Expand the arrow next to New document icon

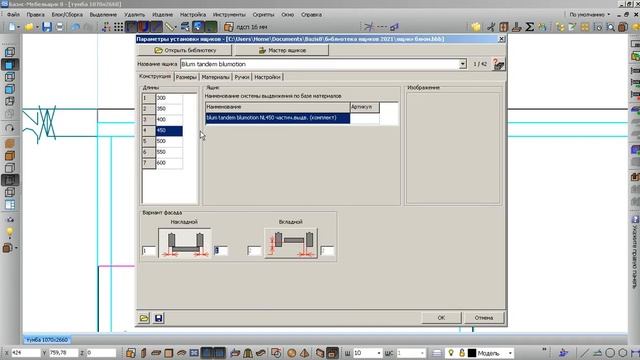pos(19,27)
